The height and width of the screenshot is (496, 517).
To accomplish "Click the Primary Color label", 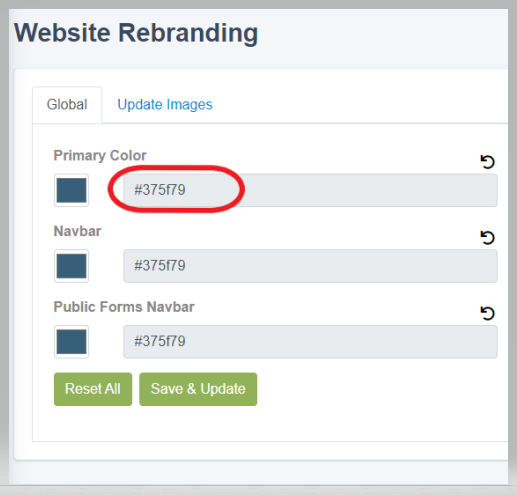I will 100,155.
